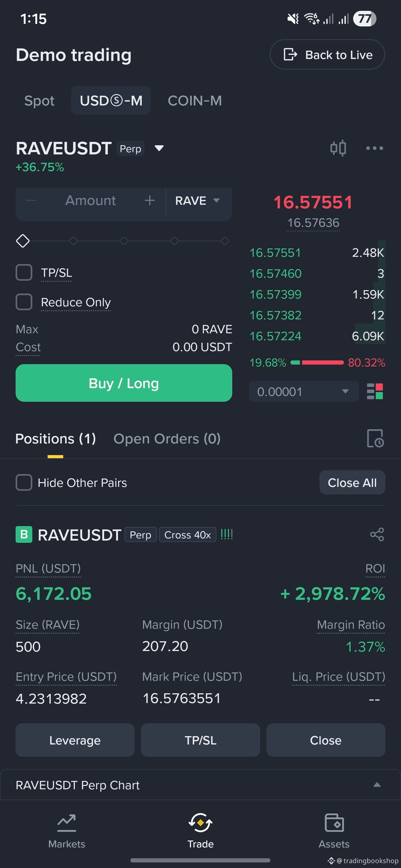Tap the plus amount stepper

[150, 201]
